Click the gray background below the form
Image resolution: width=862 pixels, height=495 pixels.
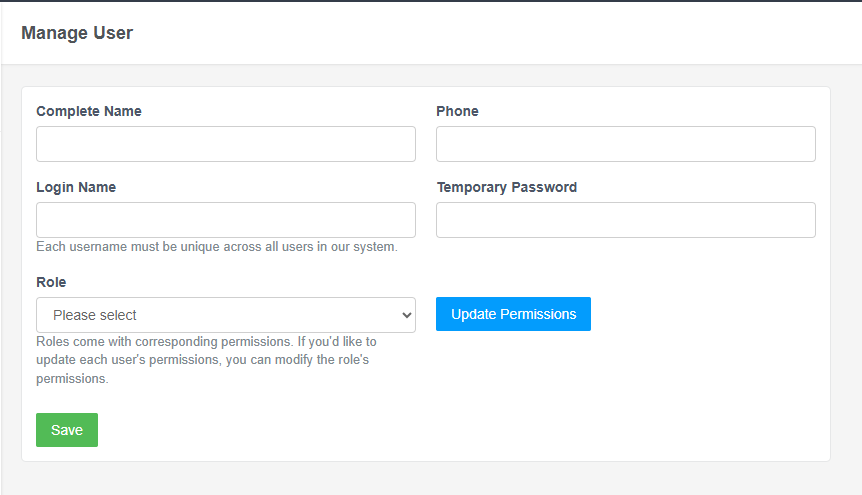point(430,479)
